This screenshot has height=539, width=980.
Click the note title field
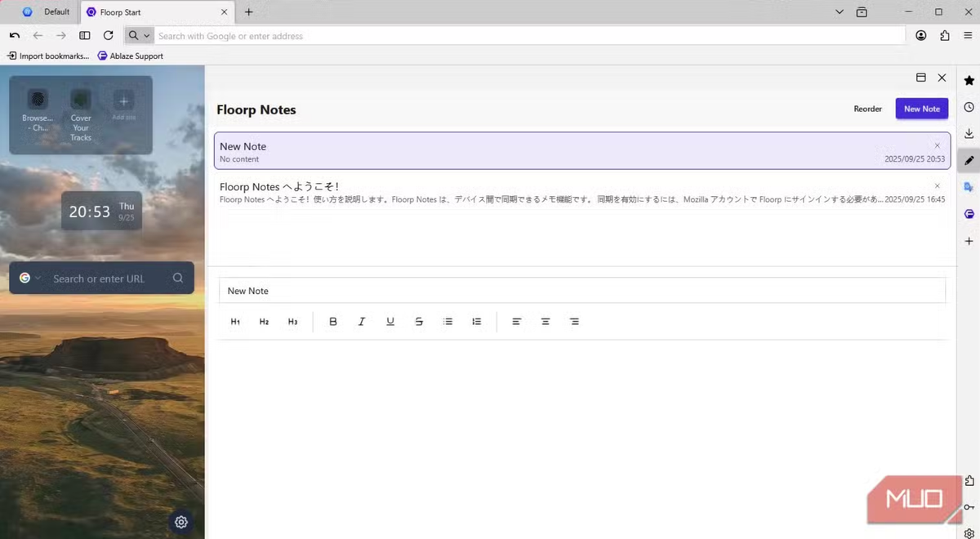tap(582, 291)
